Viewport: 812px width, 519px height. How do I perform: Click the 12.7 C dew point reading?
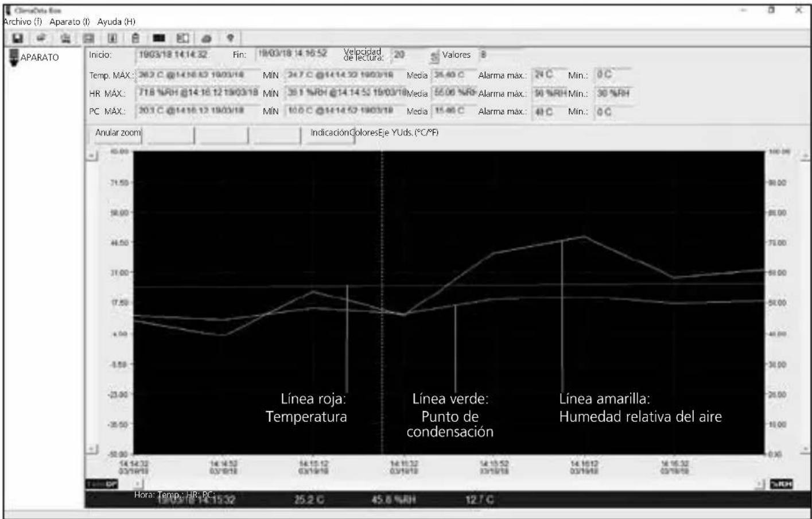pyautogui.click(x=479, y=499)
